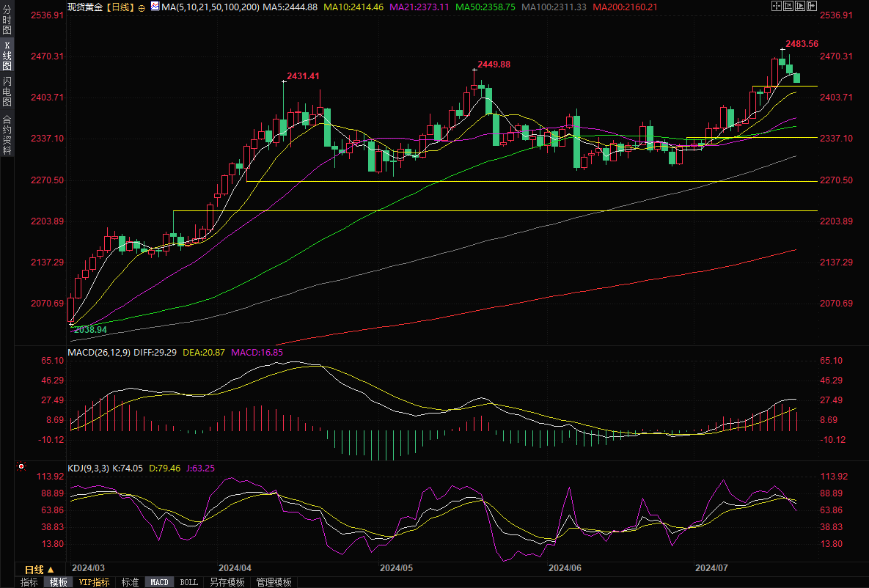Click the crosshair cursor icon at top right
869x588 pixels.
[x=777, y=6]
